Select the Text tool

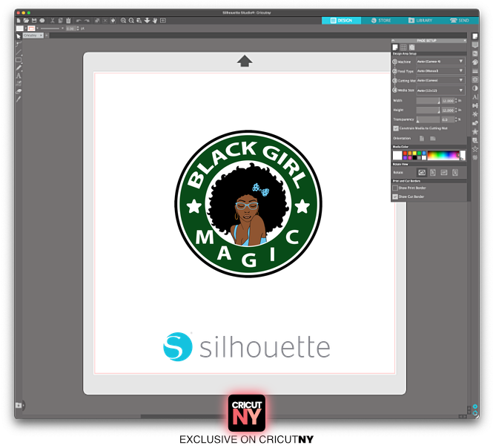pos(19,76)
